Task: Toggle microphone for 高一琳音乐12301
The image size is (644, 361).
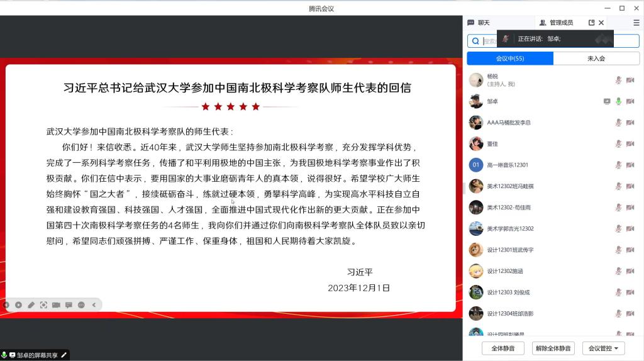Action: [619, 165]
